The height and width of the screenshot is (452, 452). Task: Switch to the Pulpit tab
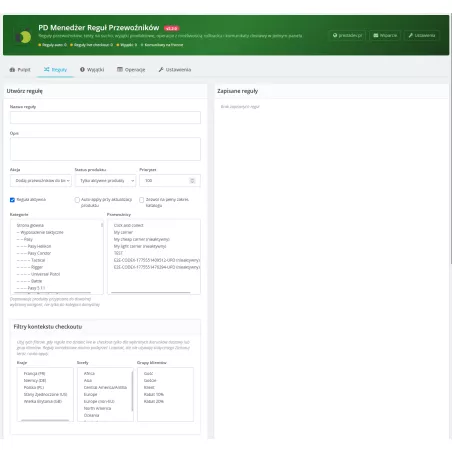[20, 70]
